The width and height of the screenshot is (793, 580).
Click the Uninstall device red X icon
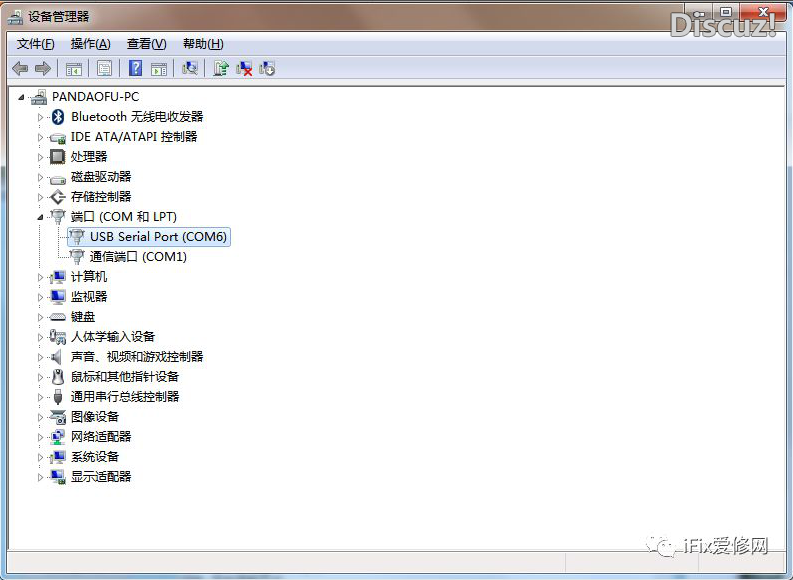pos(244,69)
